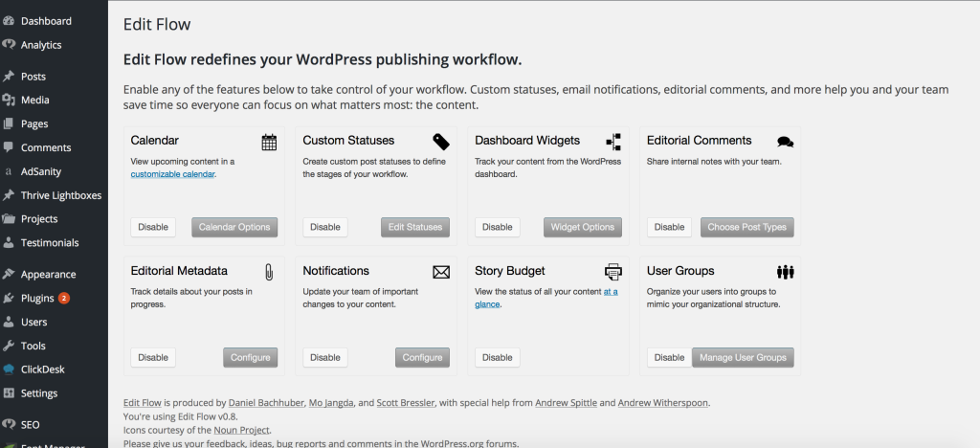Click the tag icon for Custom Statuses
The width and height of the screenshot is (980, 448).
(x=441, y=142)
